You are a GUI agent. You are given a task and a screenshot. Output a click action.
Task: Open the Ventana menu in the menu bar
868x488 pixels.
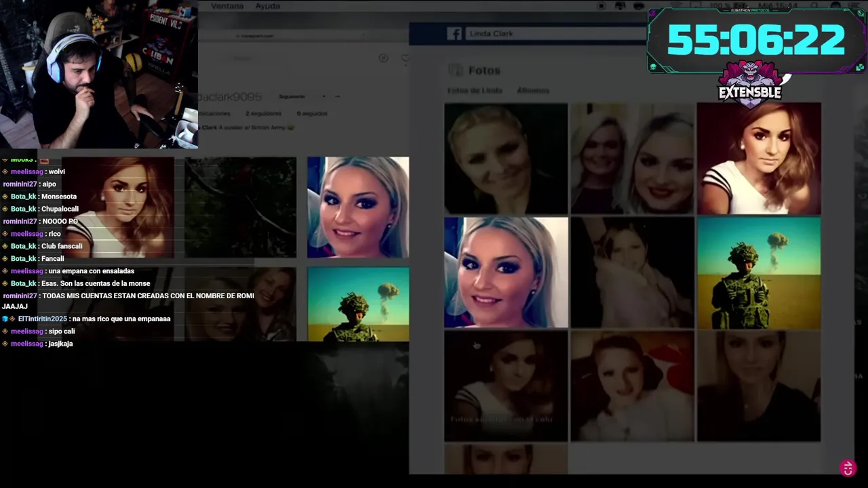(x=227, y=6)
